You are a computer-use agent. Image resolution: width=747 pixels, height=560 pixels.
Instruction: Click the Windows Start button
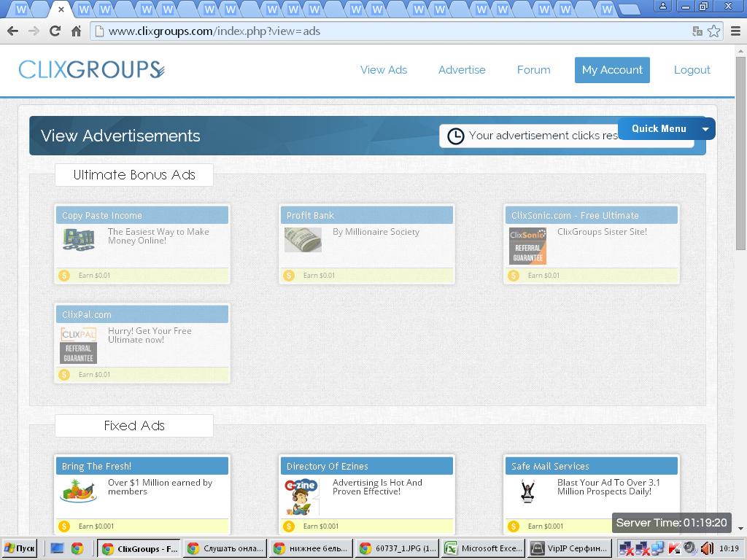click(x=20, y=548)
